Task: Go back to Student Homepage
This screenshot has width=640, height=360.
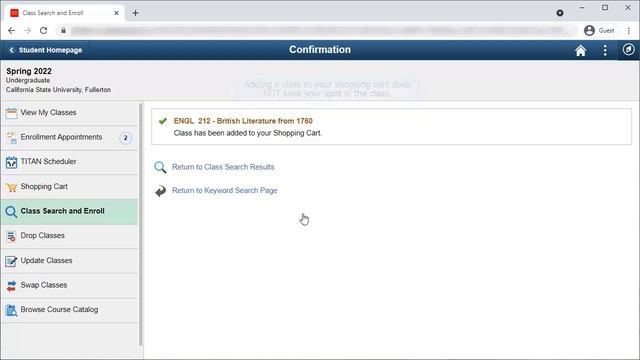Action: pos(46,50)
